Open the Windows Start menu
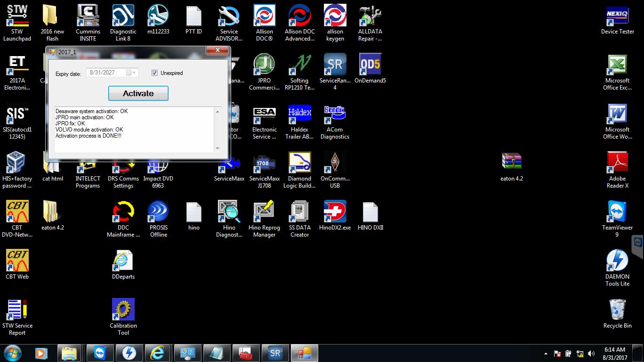This screenshot has height=362, width=644. 12,353
